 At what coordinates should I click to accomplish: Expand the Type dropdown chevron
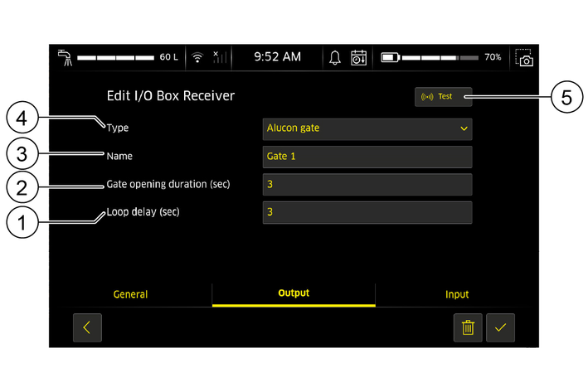coord(463,128)
